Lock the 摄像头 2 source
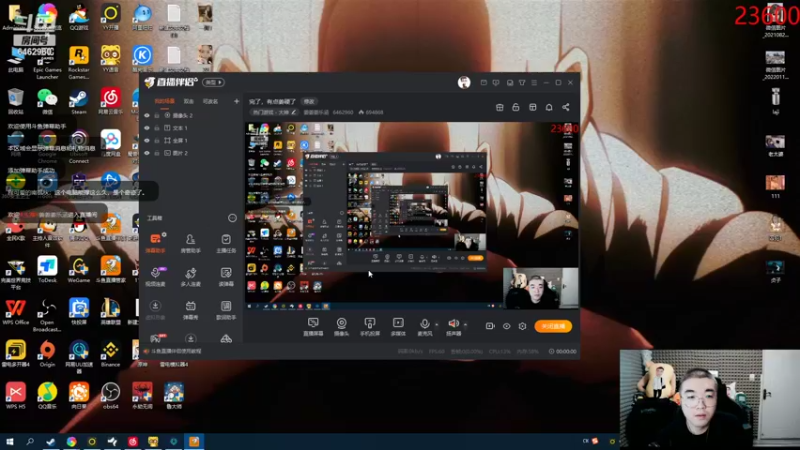The height and width of the screenshot is (450, 800). [x=157, y=115]
